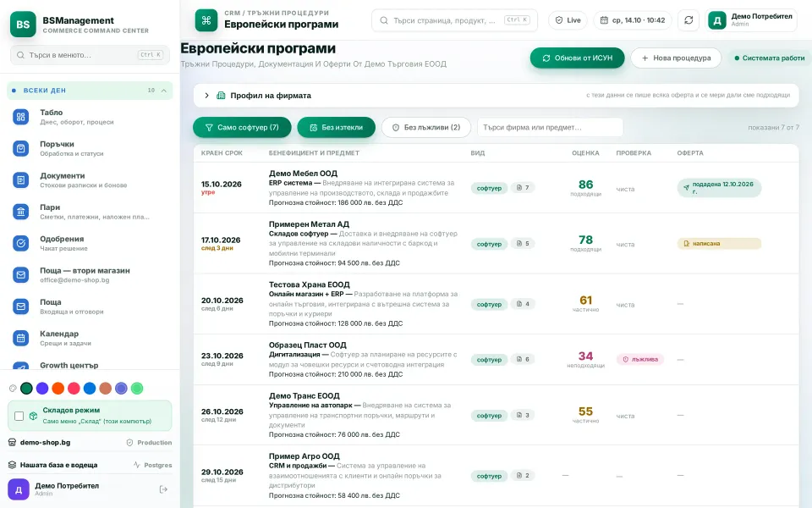
Task: Click the store icon beside demo-shop.bg
Action: (x=13, y=442)
